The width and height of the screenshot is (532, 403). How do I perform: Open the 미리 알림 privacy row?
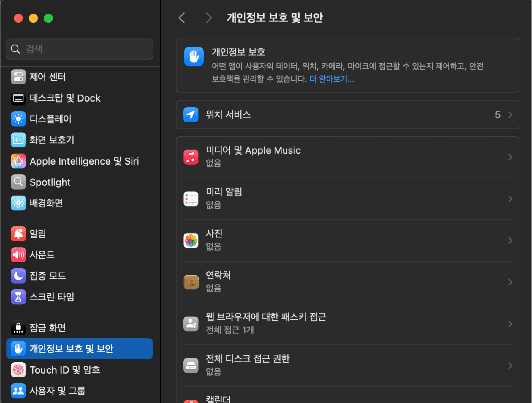pos(327,199)
